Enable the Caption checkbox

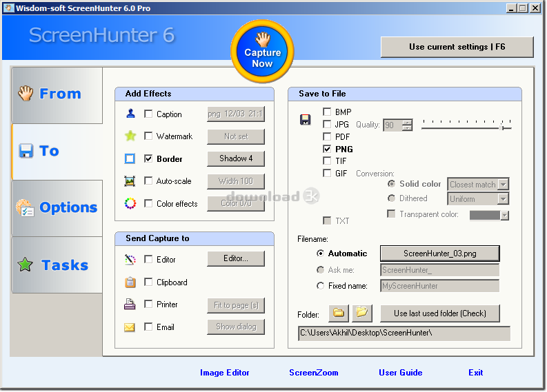point(148,114)
